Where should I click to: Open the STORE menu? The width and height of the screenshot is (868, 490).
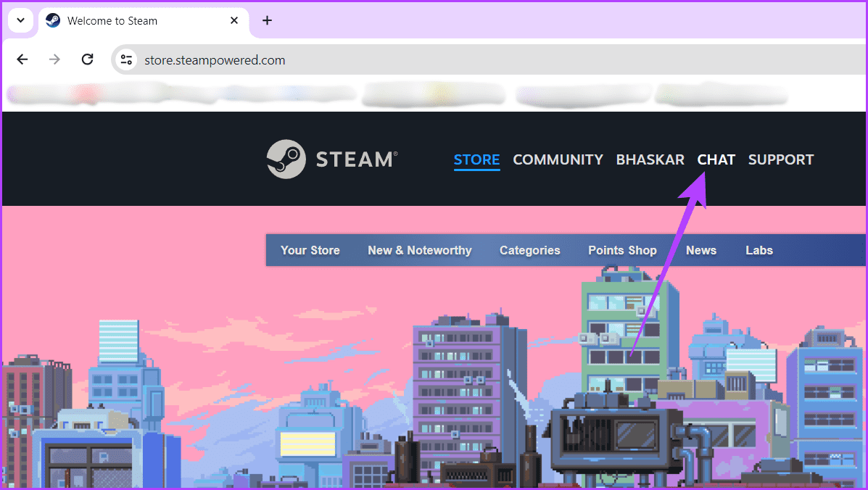(476, 159)
